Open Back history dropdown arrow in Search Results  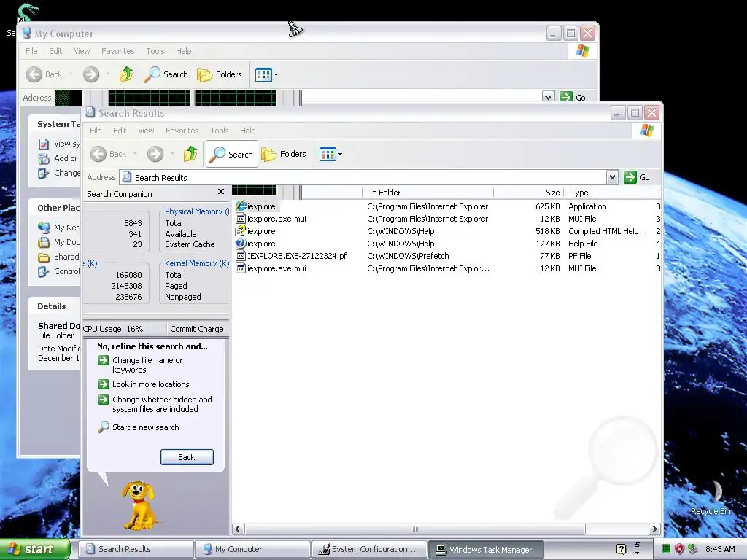click(x=135, y=154)
